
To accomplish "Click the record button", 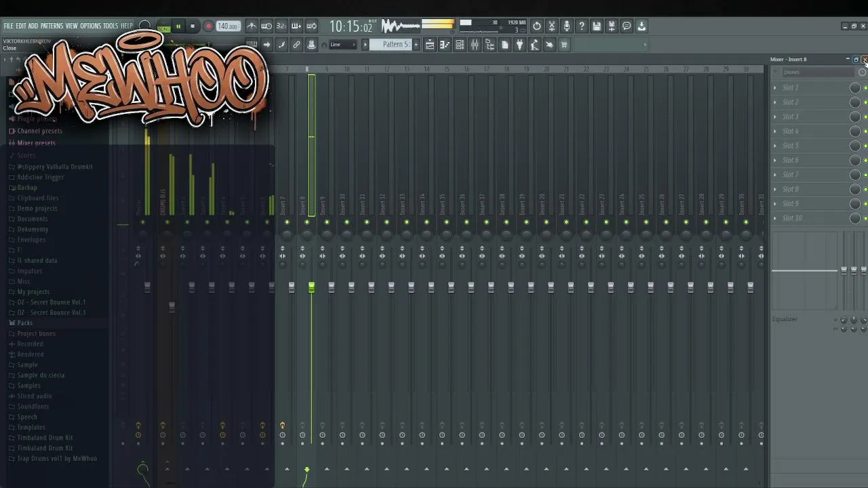I will click(x=208, y=26).
